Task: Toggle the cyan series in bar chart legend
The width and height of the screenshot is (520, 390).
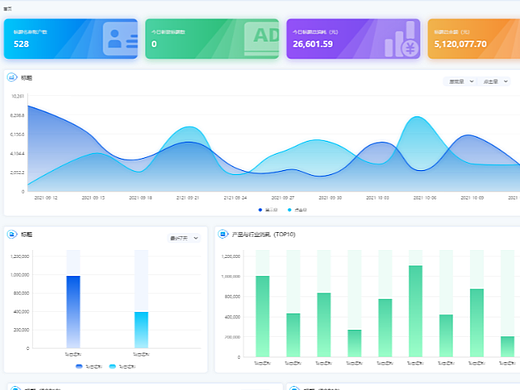Action: coord(122,366)
